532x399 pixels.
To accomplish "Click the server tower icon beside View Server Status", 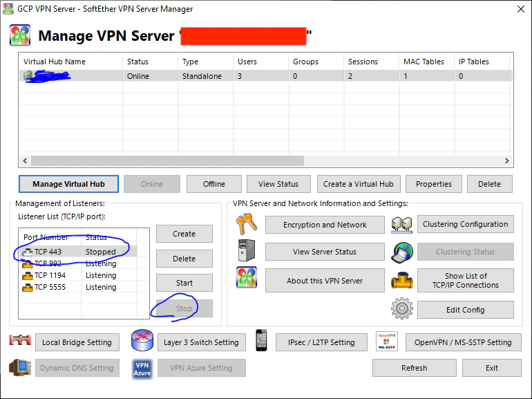I will click(247, 250).
